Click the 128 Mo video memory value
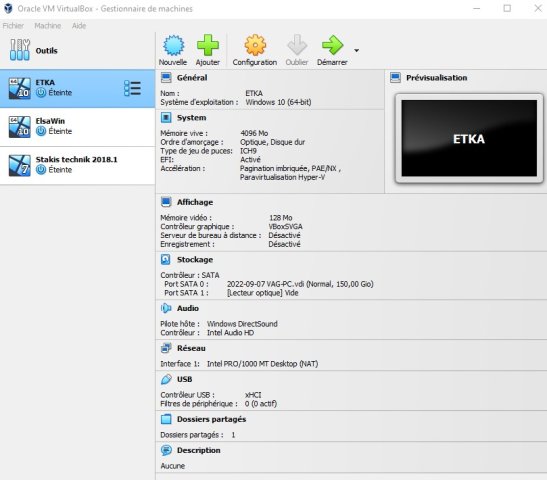Screen dimensions: 547x480 (280, 218)
